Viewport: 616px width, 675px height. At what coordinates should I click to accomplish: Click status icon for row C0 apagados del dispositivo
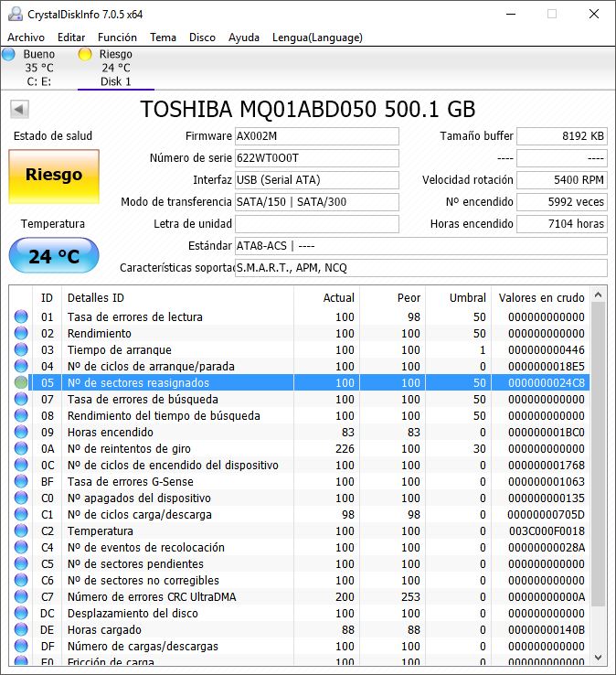coord(21,498)
